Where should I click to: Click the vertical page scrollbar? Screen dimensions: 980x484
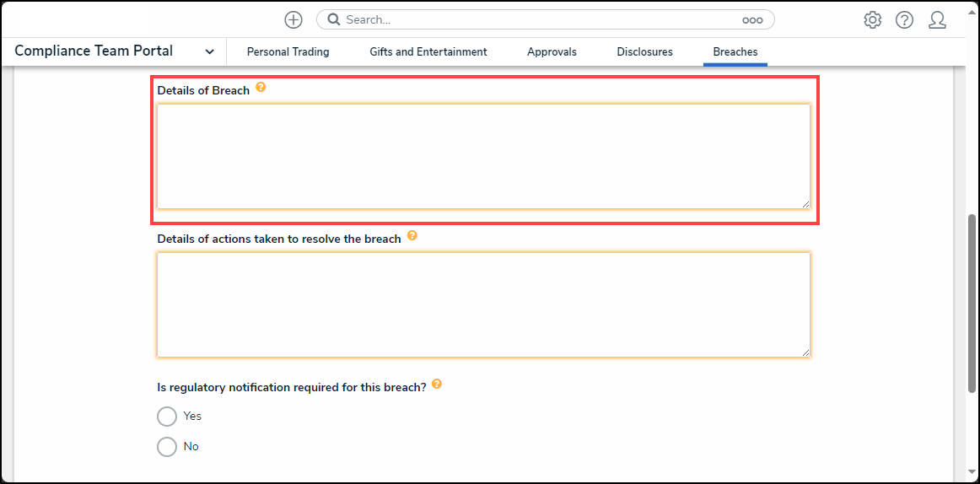point(972,304)
